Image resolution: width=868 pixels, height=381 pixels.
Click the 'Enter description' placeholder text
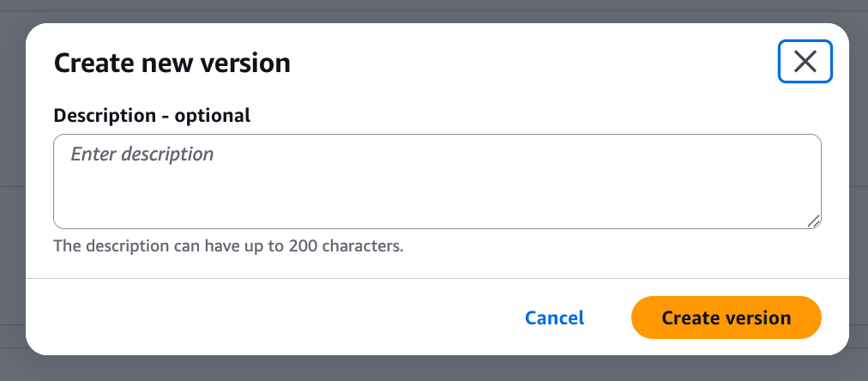(142, 154)
